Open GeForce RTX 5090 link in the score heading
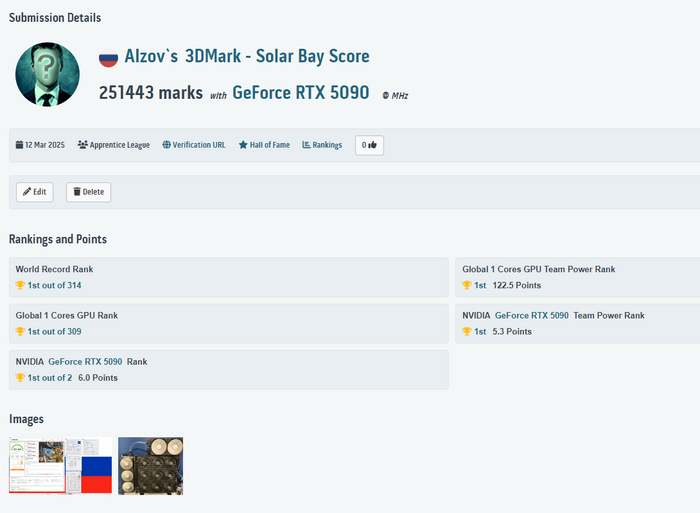The width and height of the screenshot is (700, 513). 300,93
